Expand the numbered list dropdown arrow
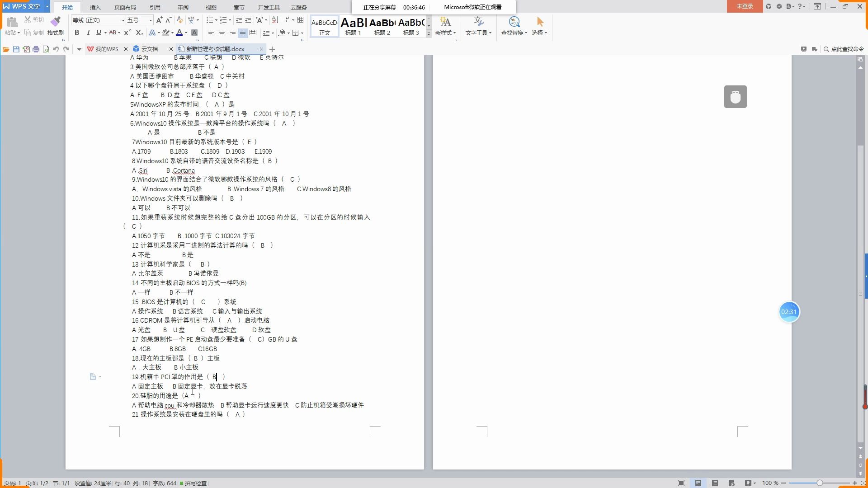This screenshot has height=488, width=868. coord(230,20)
